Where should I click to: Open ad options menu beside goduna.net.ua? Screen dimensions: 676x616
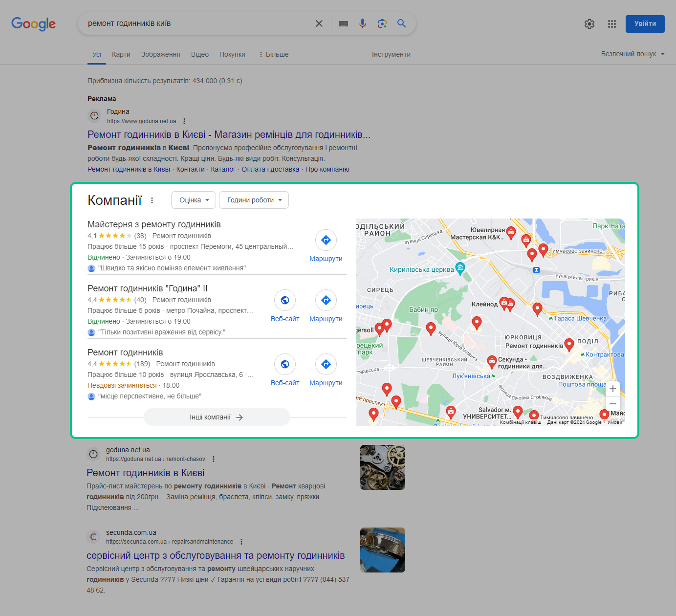point(184,121)
